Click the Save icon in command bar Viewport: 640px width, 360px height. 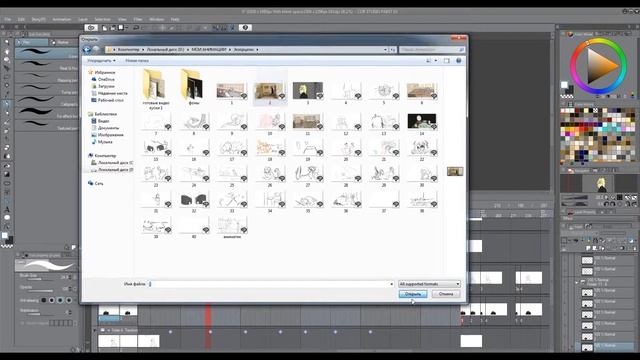tap(121, 28)
